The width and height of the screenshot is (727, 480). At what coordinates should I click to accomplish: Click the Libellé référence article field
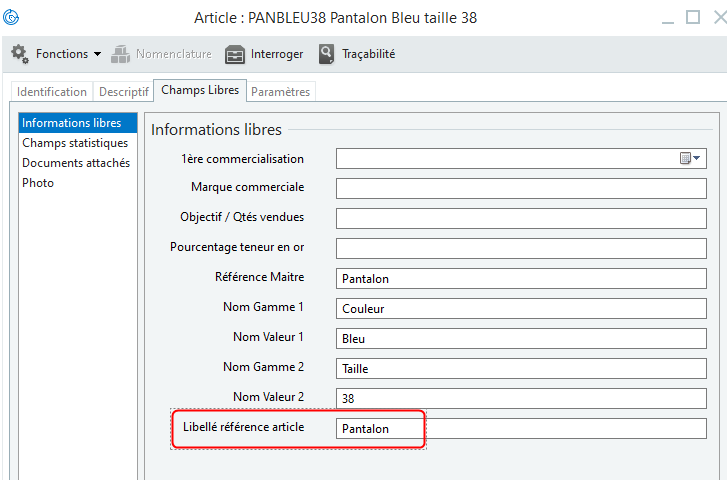[520, 429]
